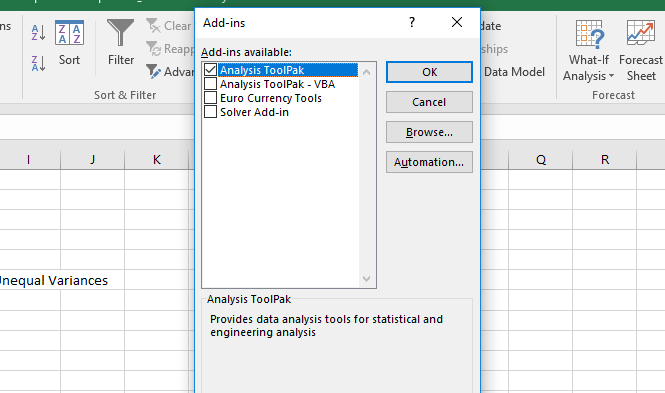
Task: Cancel the Add-ins dialog
Action: [429, 102]
